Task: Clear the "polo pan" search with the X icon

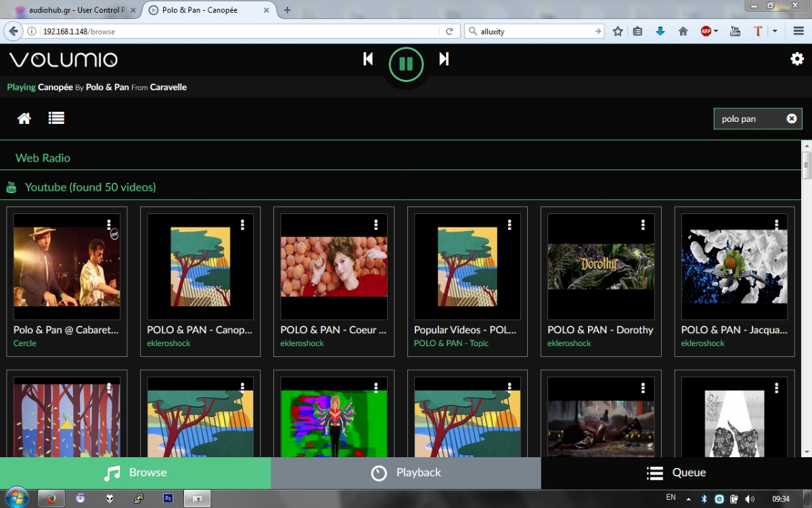Action: pyautogui.click(x=791, y=118)
